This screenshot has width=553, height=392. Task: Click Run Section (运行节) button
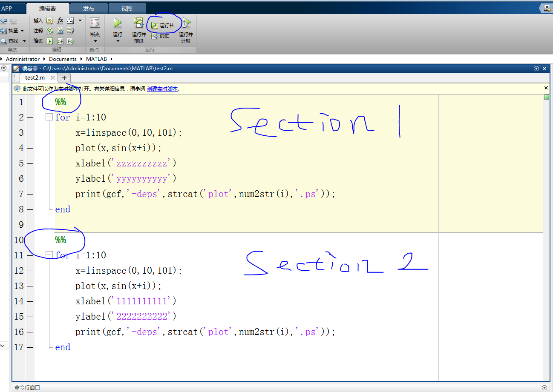click(162, 26)
